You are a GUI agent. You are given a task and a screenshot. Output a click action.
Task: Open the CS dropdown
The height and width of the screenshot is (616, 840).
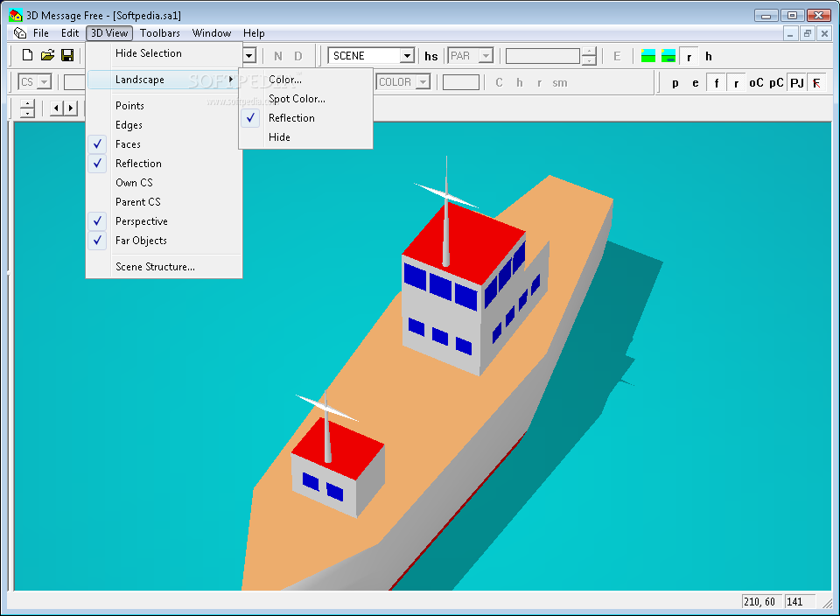[45, 82]
